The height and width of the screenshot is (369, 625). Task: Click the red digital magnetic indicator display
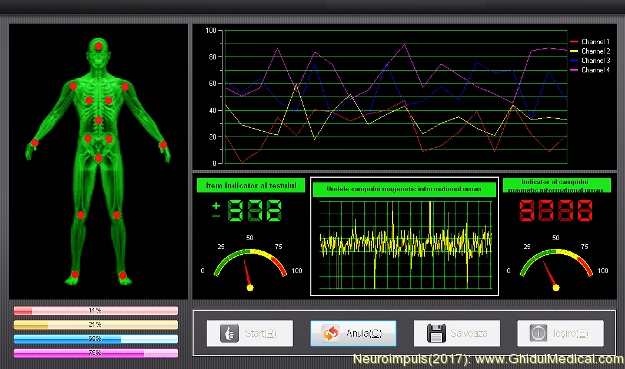click(x=556, y=210)
